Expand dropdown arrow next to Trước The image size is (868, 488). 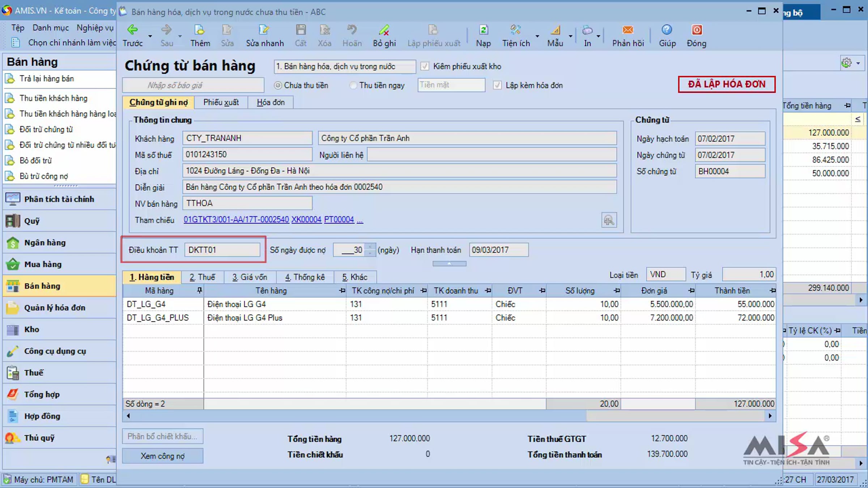150,36
